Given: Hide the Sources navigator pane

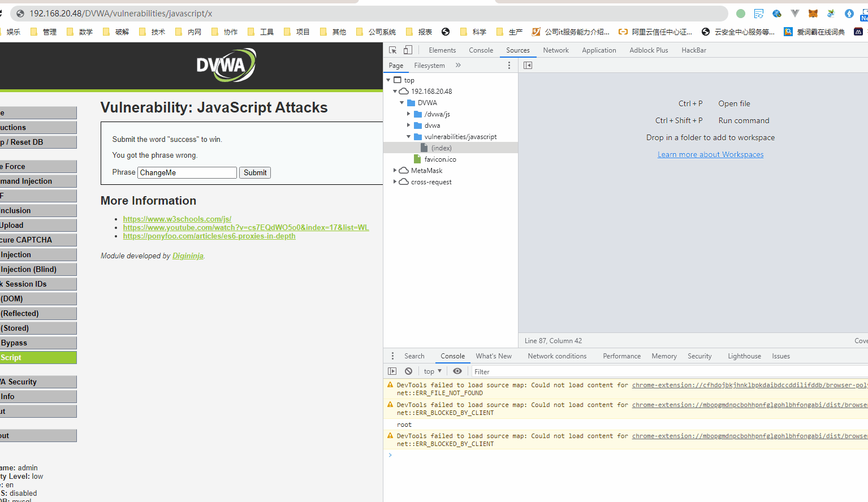Looking at the screenshot, I should (528, 66).
